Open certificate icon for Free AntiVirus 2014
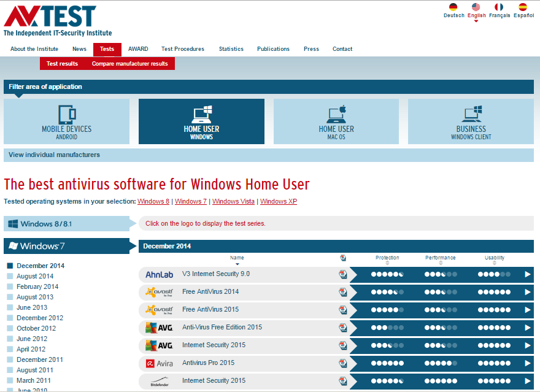Screen dimensions: 540x392 (x=342, y=292)
